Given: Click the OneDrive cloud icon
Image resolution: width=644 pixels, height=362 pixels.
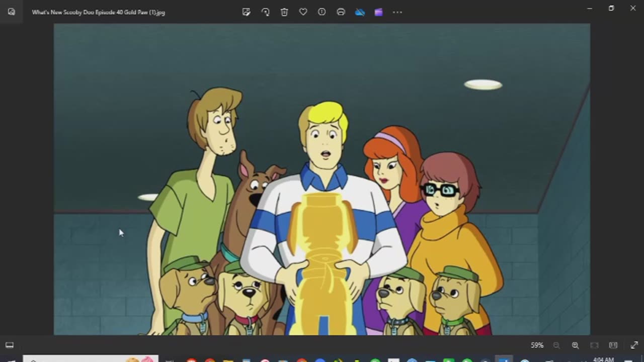Looking at the screenshot, I should pos(360,12).
